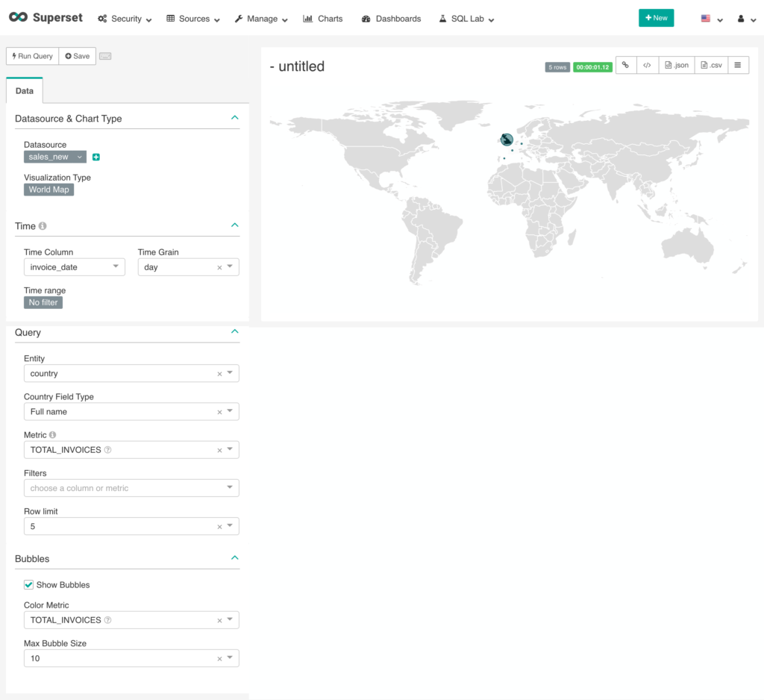Open the Color Metric dropdown arrow
The image size is (764, 700).
[230, 619]
